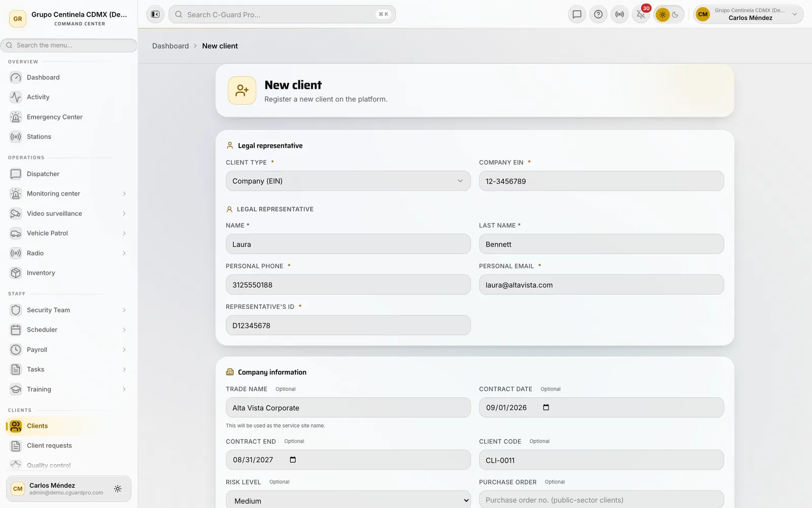Viewport: 812px width, 508px height.
Task: Click the Dashboard gauge icon
Action: pyautogui.click(x=16, y=77)
